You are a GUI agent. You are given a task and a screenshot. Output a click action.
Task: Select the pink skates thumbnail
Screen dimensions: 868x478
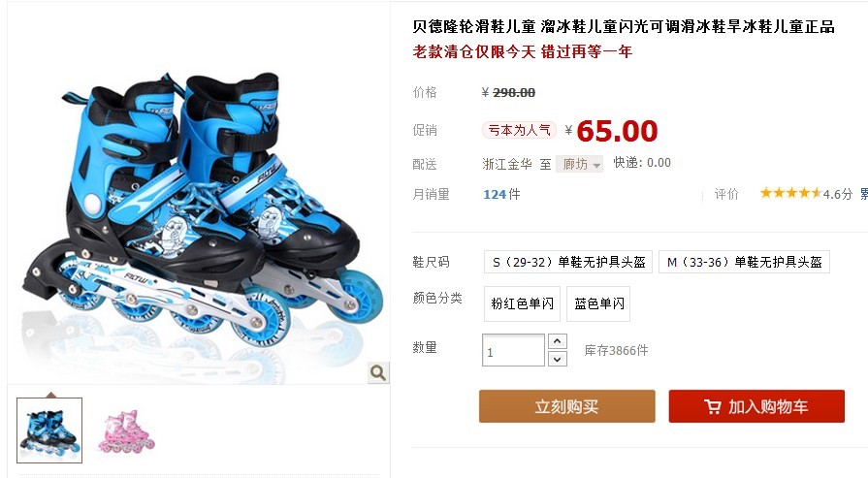(x=126, y=431)
